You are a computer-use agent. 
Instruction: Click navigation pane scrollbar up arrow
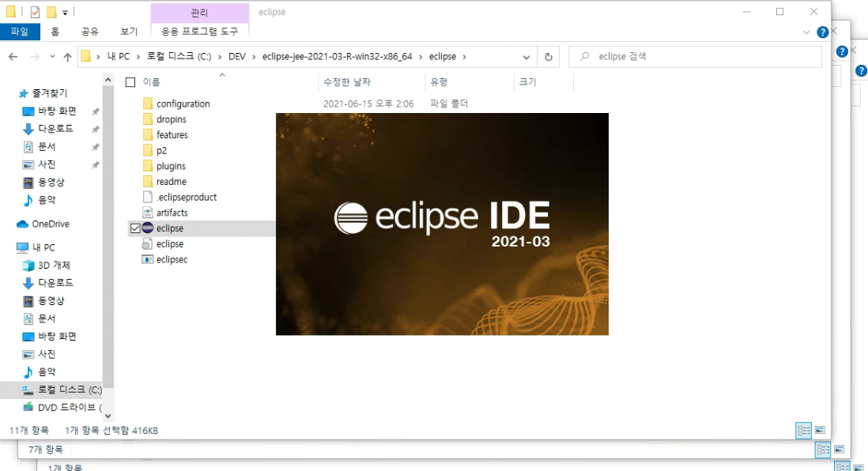[x=108, y=81]
